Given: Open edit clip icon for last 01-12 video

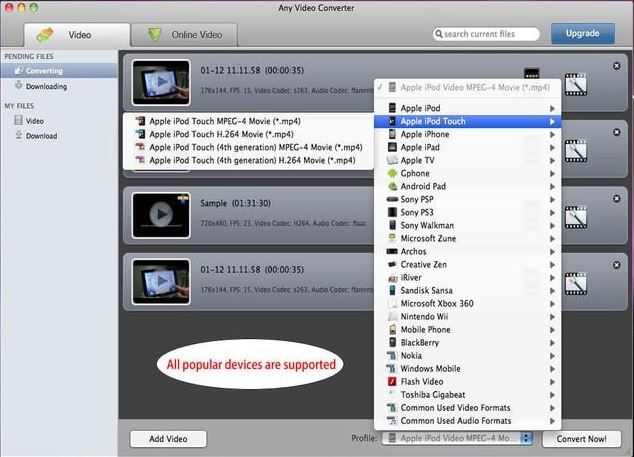Looking at the screenshot, I should click(x=576, y=284).
